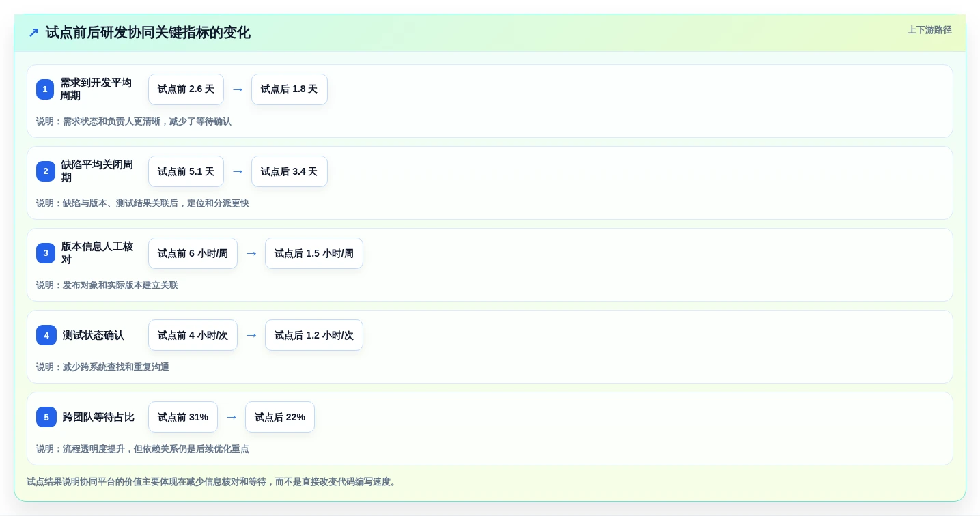This screenshot has height=516, width=980.
Task: Click the title 试点前后研发协同关键指标的变化
Action: pos(148,33)
